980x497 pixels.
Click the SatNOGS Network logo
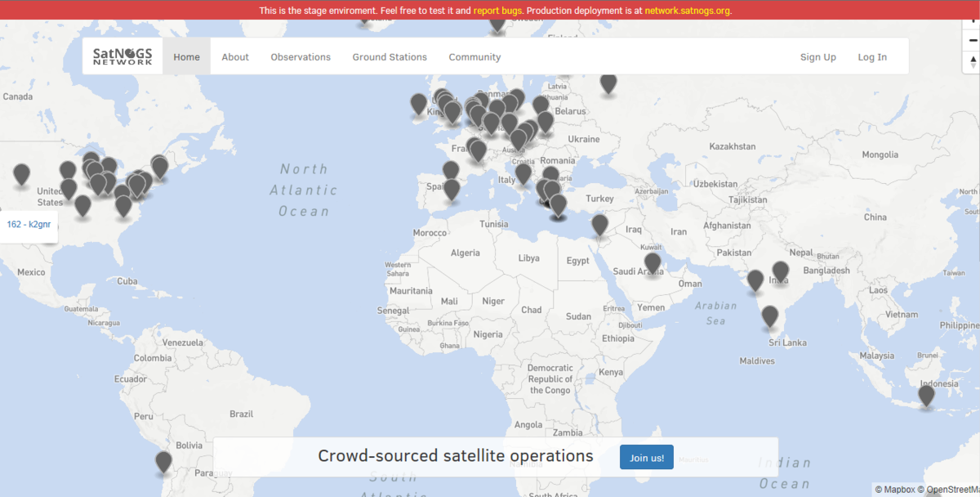122,56
